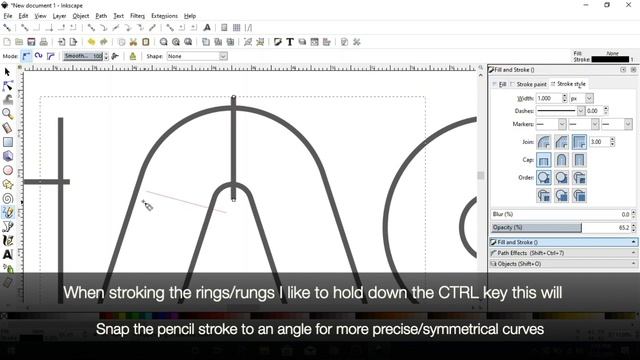Viewport: 640px width, 360px height.
Task: Click the stroke Width input field
Action: point(549,98)
